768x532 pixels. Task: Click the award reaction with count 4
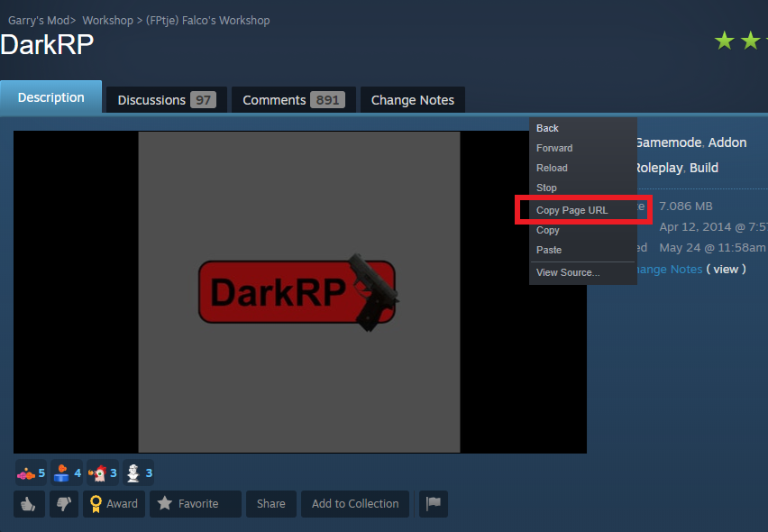pyautogui.click(x=67, y=472)
